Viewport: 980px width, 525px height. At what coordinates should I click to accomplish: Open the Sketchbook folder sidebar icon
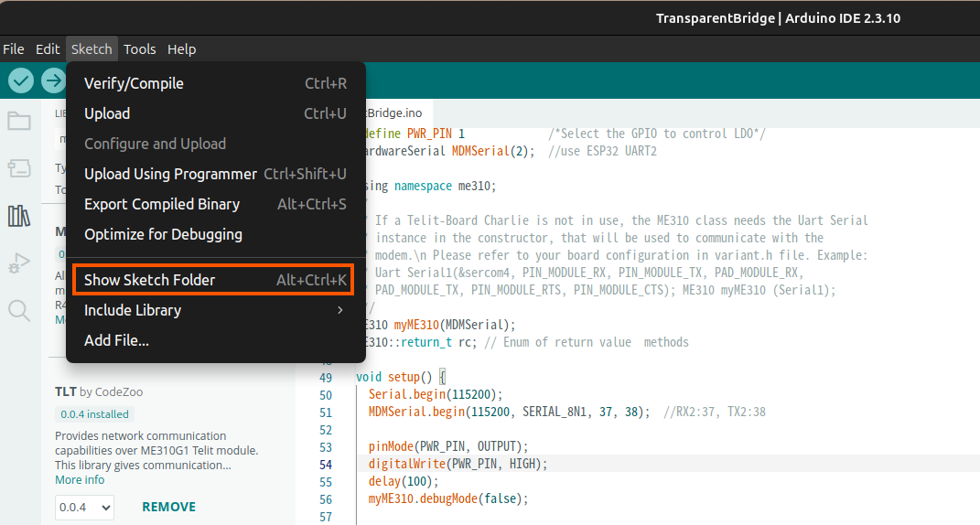(x=18, y=121)
